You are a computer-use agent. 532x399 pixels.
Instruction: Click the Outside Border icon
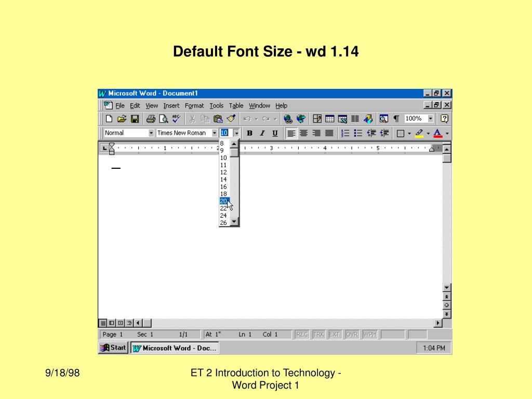[401, 134]
